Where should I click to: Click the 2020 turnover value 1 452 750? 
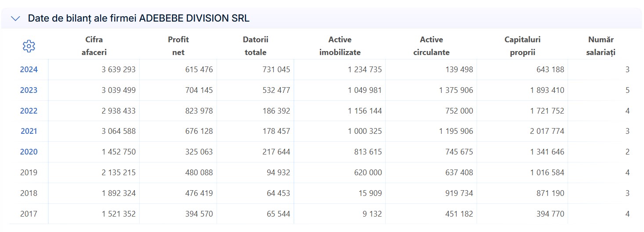(119, 152)
